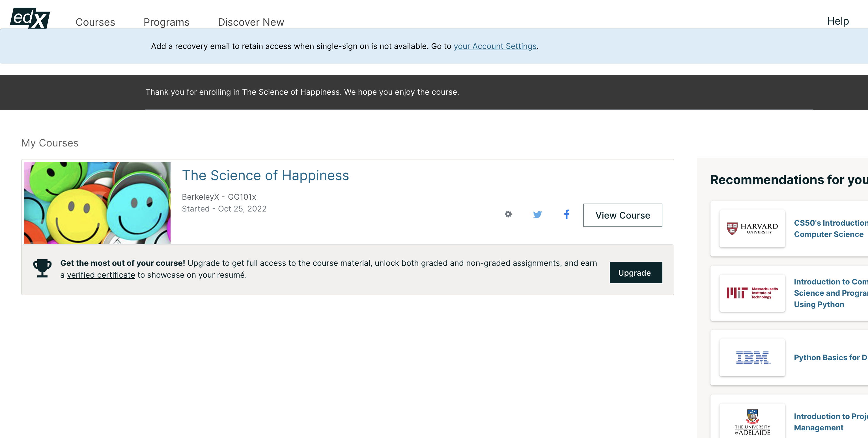Share course on Twitter icon
Image resolution: width=868 pixels, height=438 pixels.
537,214
